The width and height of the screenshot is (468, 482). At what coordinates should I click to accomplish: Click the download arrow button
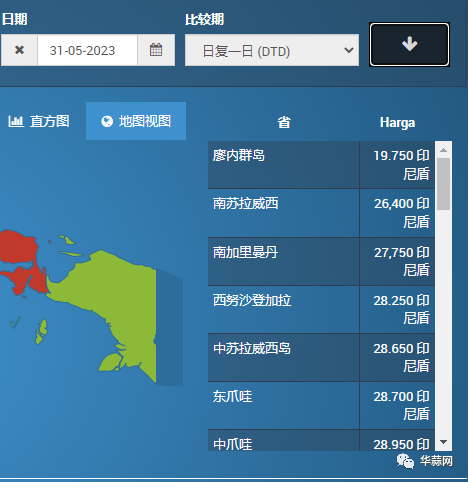pyautogui.click(x=409, y=44)
